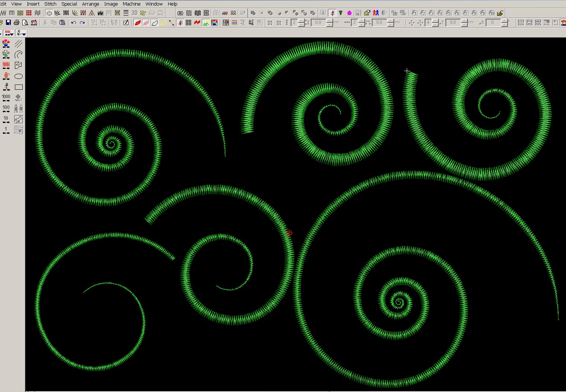Click the Print icon in the toolbar
Screen dimensions: 566x392
pos(17,23)
